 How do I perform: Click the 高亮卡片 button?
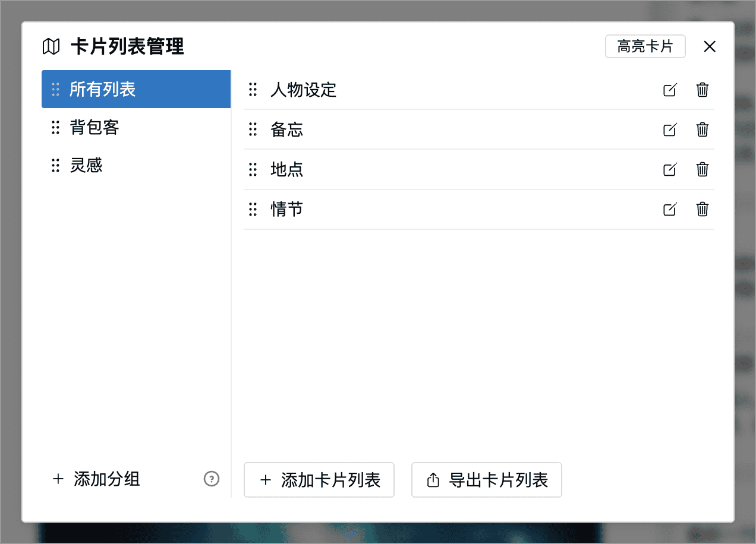645,46
